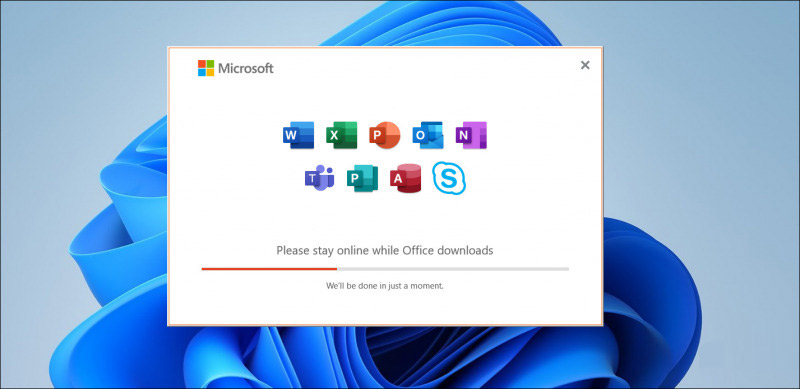Click 'We'll be done in just a moment.' text
Screen dimensions: 800x389
click(385, 286)
